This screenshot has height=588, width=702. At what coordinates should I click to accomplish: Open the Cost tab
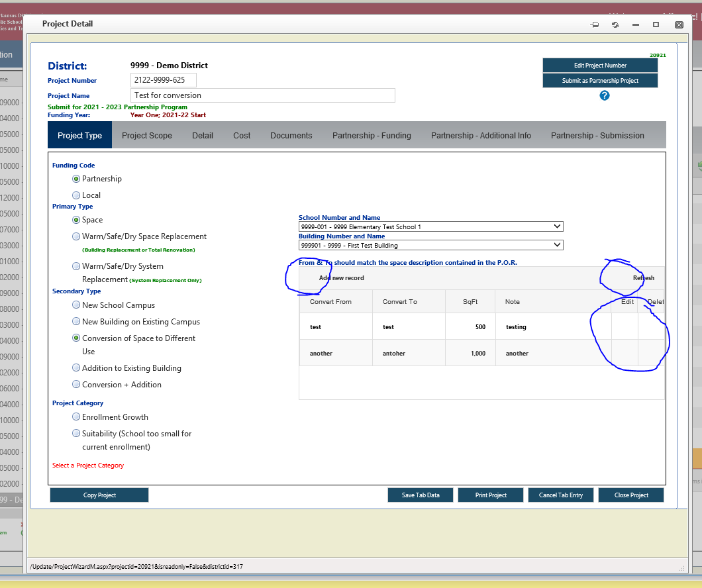click(x=242, y=135)
